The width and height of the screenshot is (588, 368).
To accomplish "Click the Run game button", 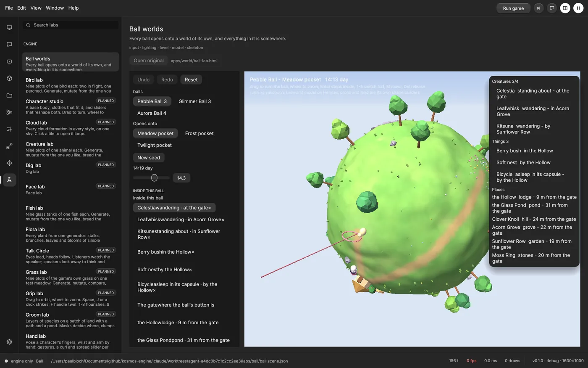I will pos(513,8).
